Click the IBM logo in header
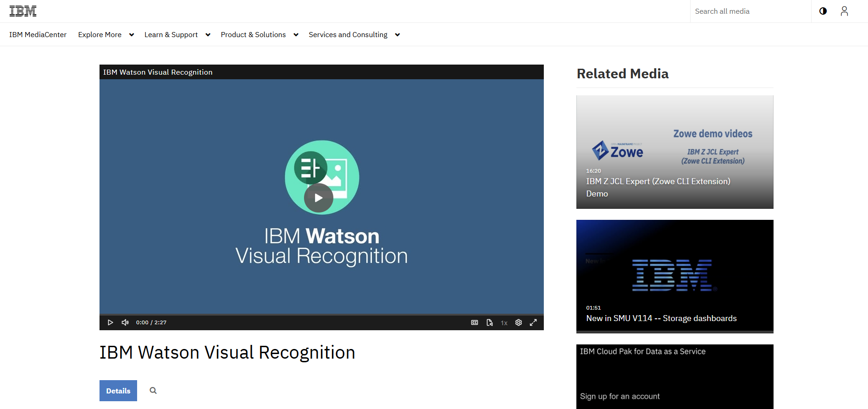Image resolution: width=868 pixels, height=409 pixels. pyautogui.click(x=23, y=11)
